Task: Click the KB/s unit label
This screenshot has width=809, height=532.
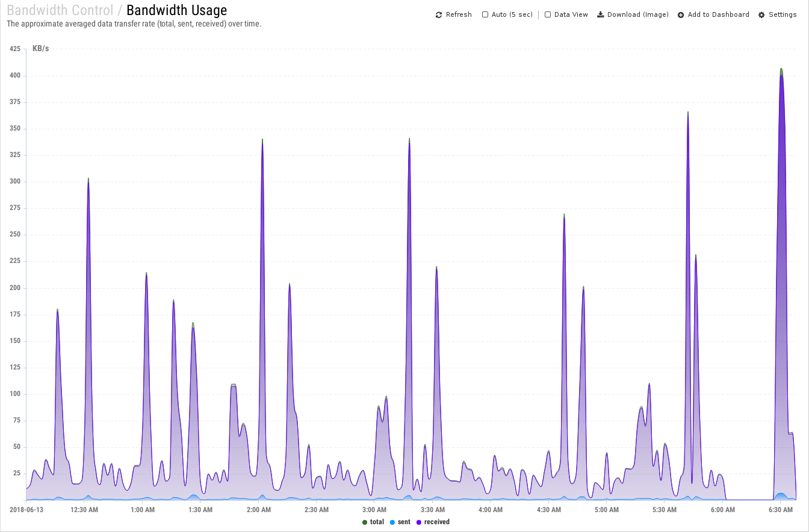Action: pos(41,49)
